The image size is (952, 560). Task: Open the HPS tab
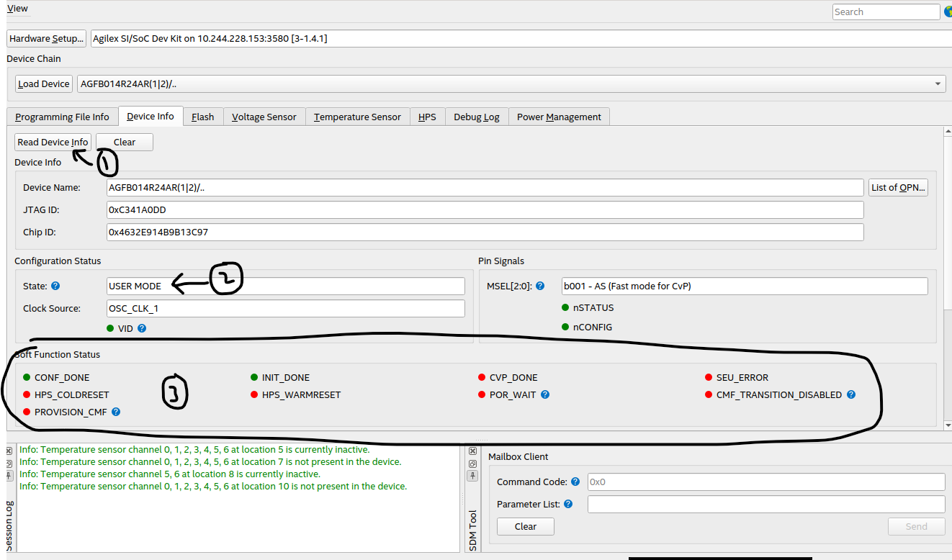tap(427, 117)
